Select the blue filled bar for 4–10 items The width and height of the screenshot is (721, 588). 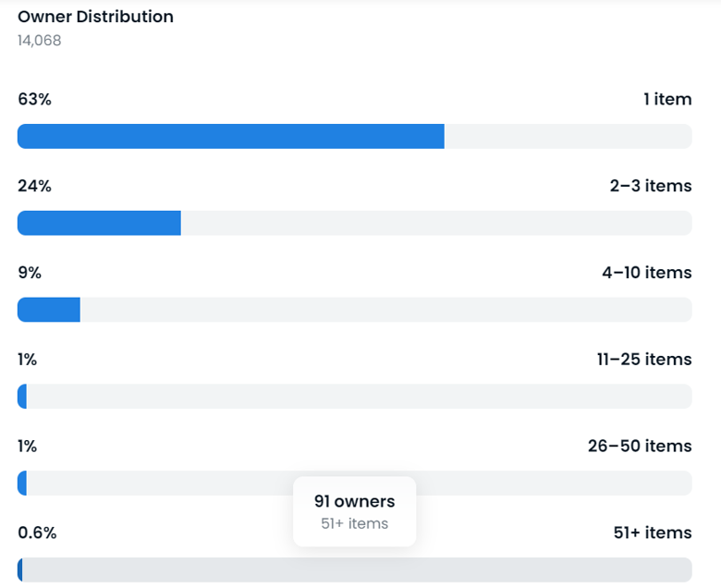(x=49, y=310)
